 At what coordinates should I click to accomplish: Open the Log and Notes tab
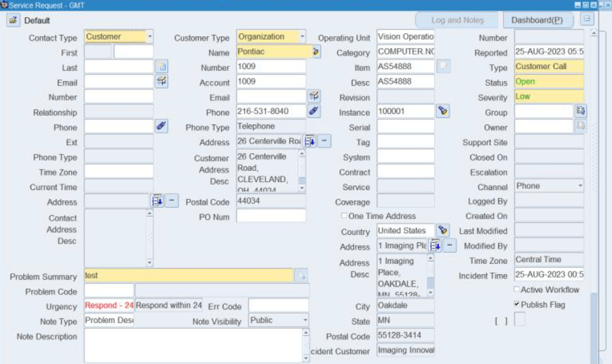458,20
